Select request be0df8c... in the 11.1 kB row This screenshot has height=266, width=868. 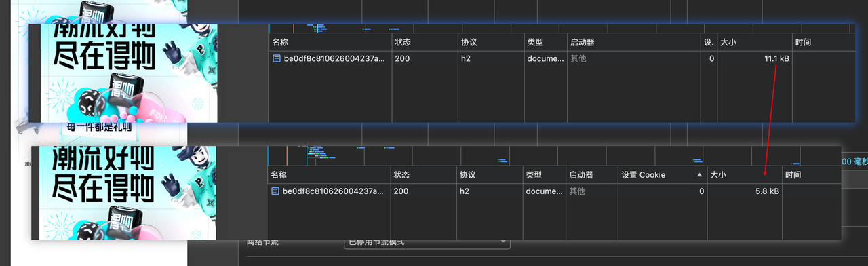(x=334, y=59)
